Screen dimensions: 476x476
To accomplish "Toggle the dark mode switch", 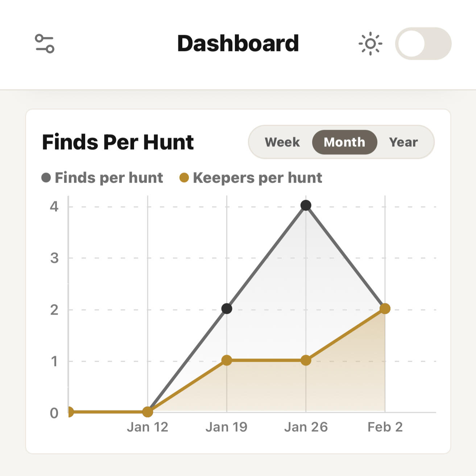I will pos(423,44).
